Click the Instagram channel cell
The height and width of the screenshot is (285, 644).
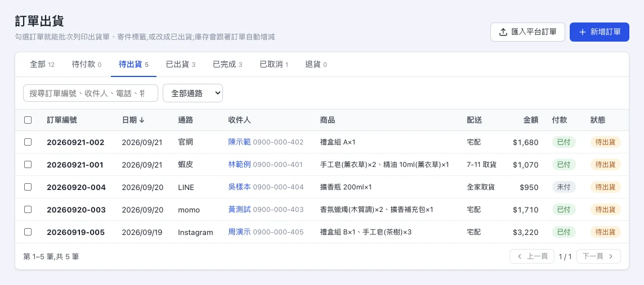point(195,233)
